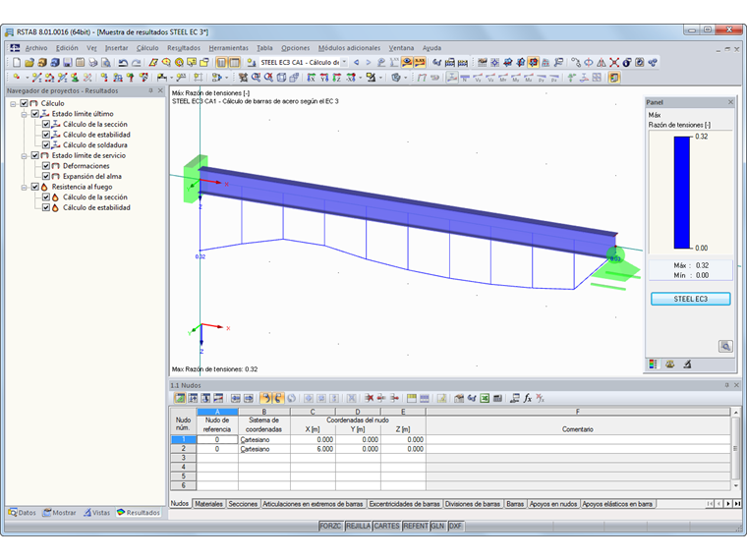Viewport: 747px width, 560px height.
Task: Click the CARTES status bar button
Action: point(386,526)
